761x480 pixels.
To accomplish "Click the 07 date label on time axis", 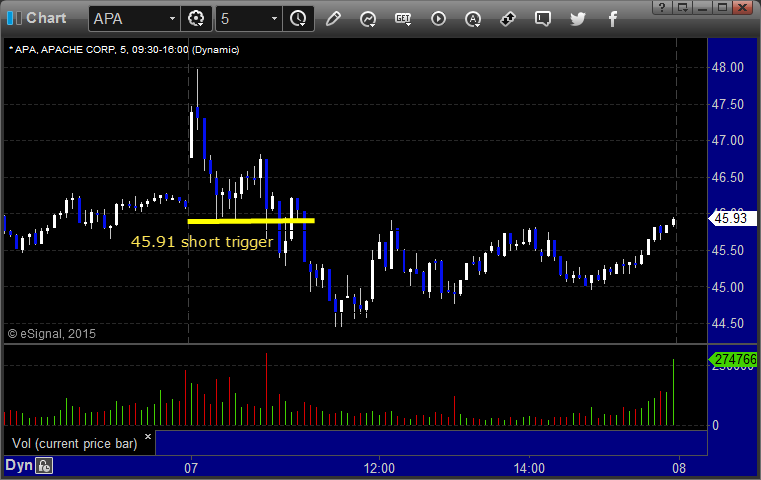I will (191, 468).
